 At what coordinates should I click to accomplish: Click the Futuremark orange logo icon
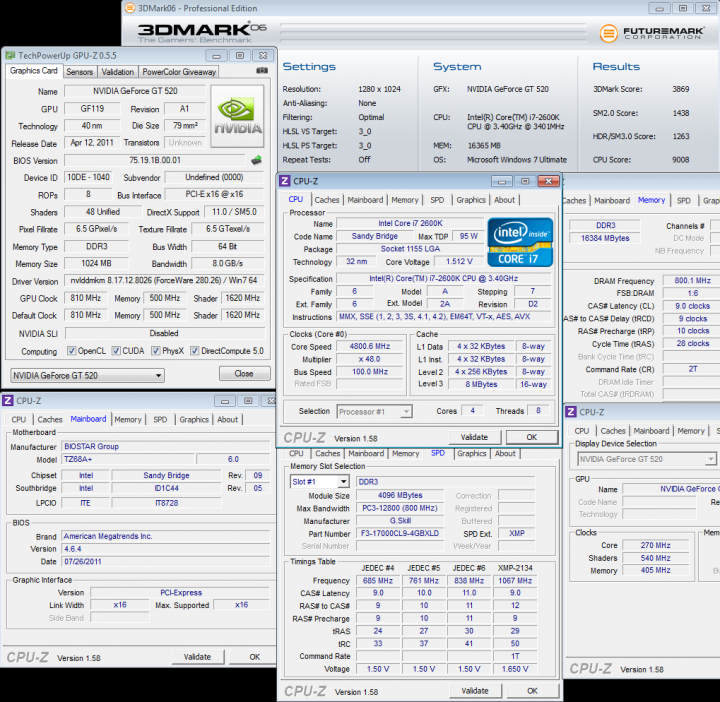[x=608, y=33]
